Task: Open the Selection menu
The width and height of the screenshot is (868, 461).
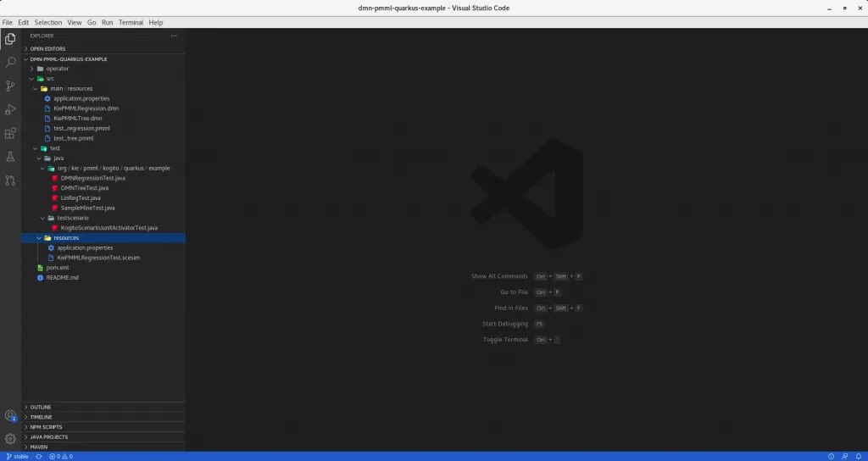Action: point(48,23)
